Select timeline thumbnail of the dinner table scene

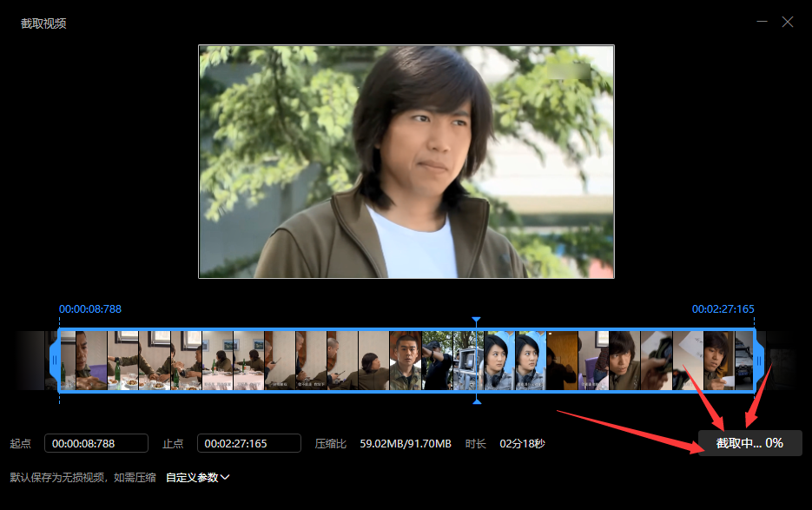[x=155, y=360]
